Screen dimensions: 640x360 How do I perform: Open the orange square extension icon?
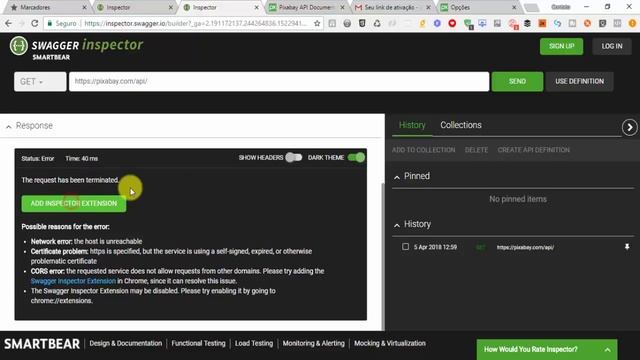tap(542, 23)
